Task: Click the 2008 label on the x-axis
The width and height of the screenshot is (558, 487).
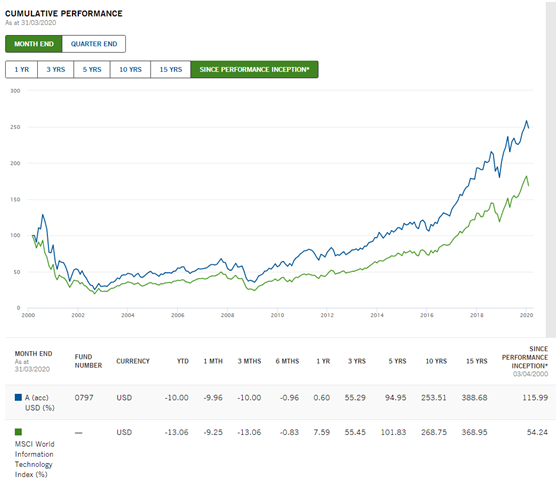Action: [x=227, y=315]
